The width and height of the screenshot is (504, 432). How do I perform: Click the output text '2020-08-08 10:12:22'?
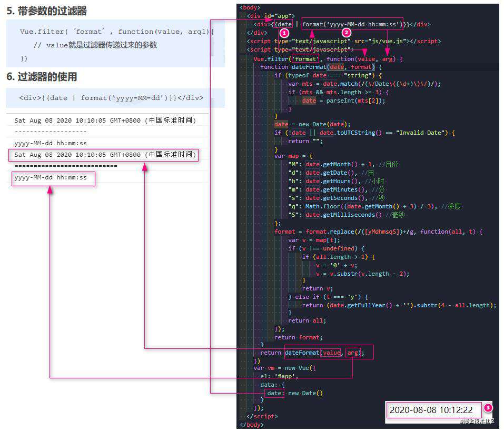tap(431, 410)
